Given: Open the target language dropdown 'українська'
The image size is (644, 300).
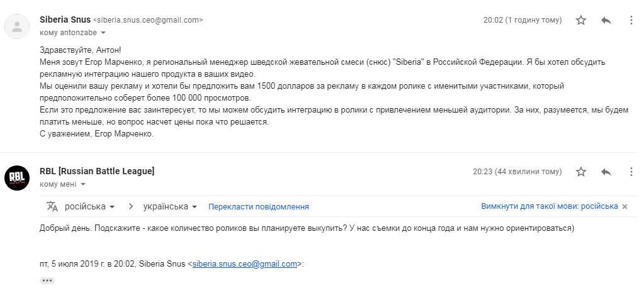Looking at the screenshot, I should [x=170, y=206].
